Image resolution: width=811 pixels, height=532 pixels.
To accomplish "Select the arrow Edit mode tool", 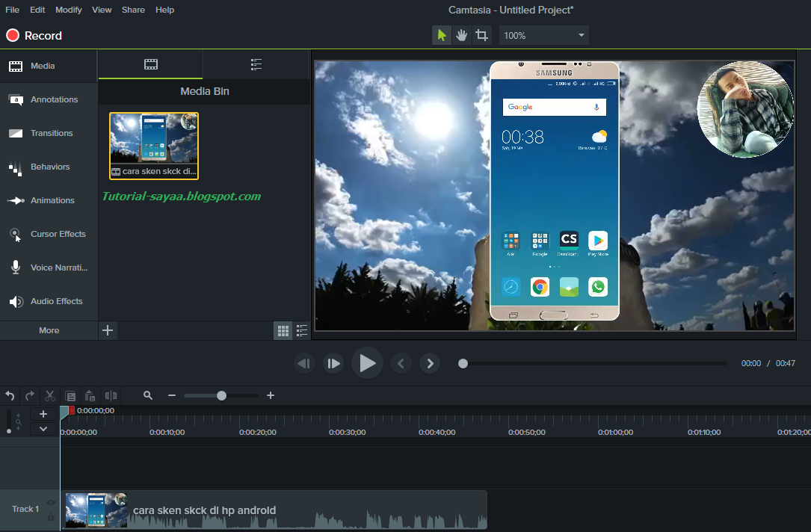I will coord(441,35).
